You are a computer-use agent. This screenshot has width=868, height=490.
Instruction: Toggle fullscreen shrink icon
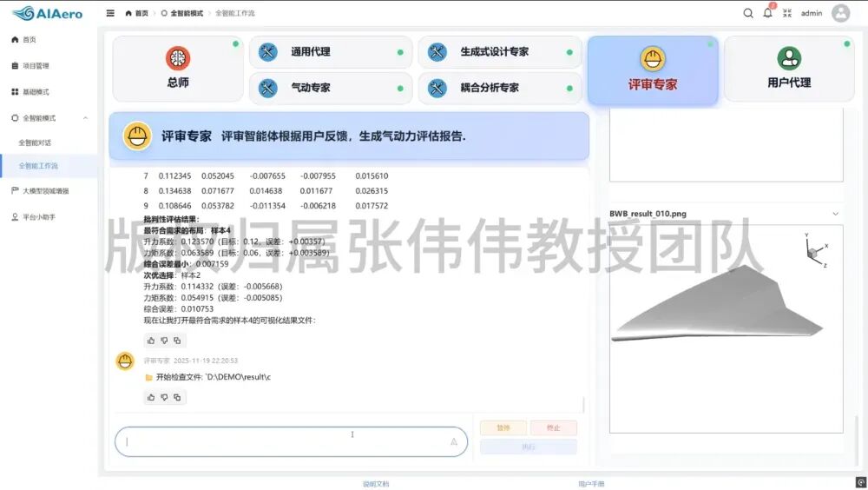pos(787,13)
